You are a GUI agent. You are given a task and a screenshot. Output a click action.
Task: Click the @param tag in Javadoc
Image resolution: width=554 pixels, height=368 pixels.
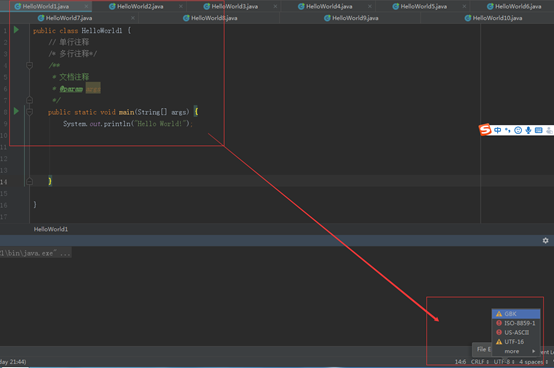(71, 89)
